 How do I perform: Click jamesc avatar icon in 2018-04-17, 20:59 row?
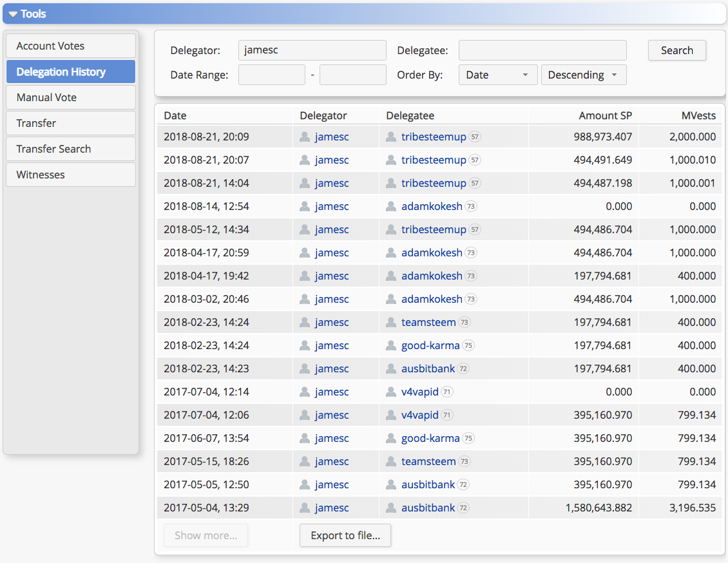click(x=305, y=253)
